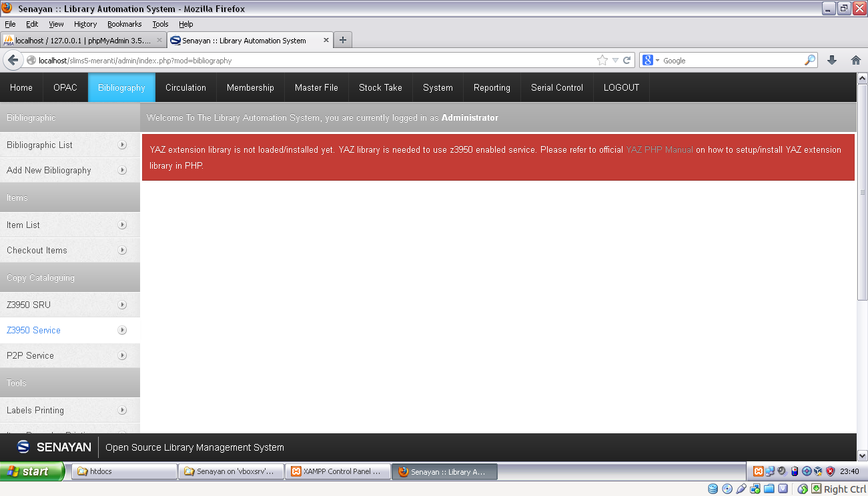Image resolution: width=868 pixels, height=496 pixels.
Task: Click the arrow icon beside Labels Printing
Action: 122,410
